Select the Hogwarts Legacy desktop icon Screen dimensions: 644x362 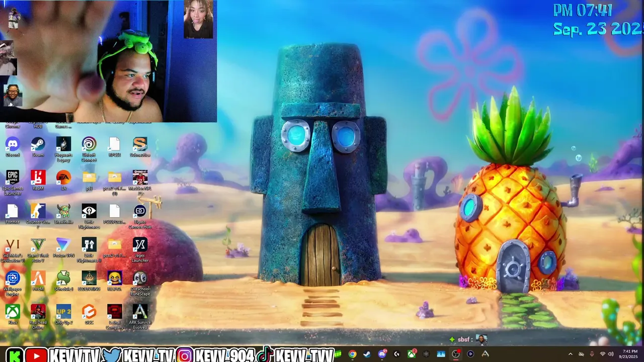(63, 149)
